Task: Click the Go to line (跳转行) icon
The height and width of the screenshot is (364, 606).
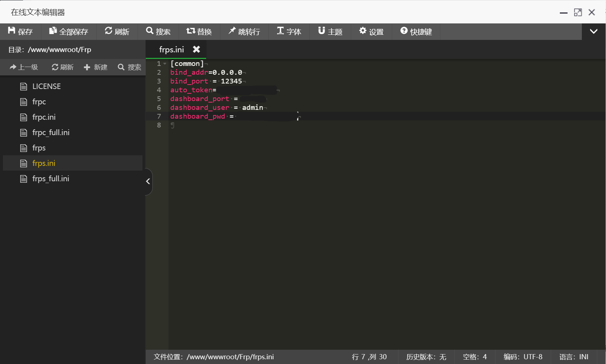Action: (232, 31)
